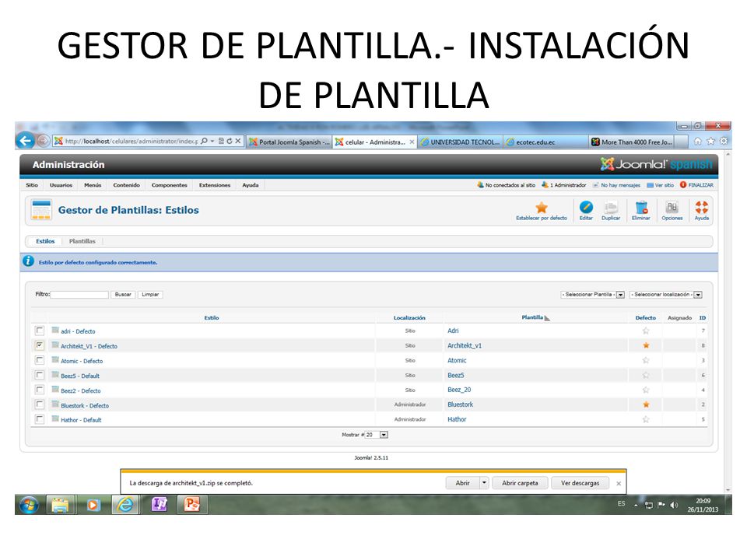Open the Ayuda lifebuoy icon
This screenshot has width=747, height=560.
pyautogui.click(x=701, y=207)
